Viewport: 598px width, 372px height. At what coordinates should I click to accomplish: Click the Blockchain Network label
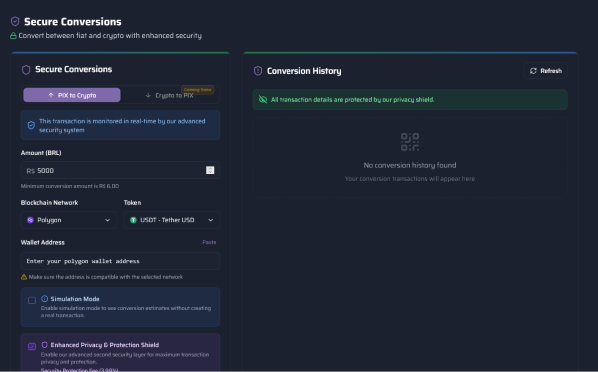(x=50, y=203)
